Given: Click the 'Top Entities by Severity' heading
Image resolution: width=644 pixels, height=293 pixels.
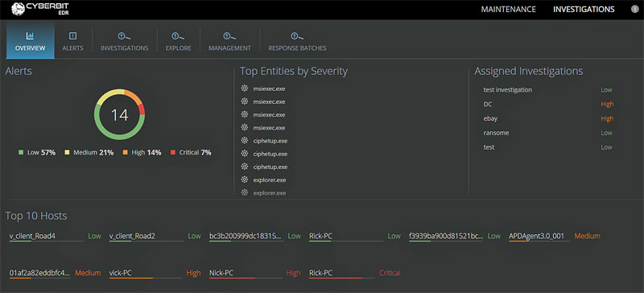Looking at the screenshot, I should 294,71.
